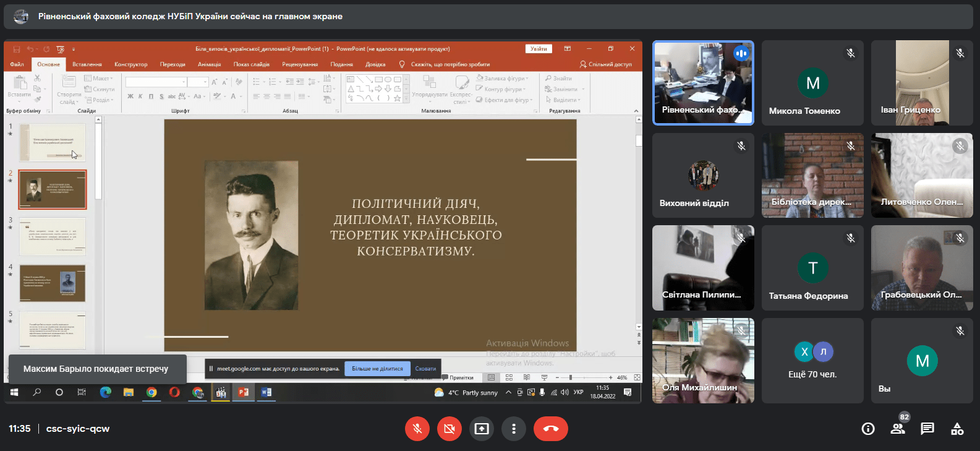Image resolution: width=980 pixels, height=451 pixels.
Task: Toggle align text left
Action: (256, 97)
